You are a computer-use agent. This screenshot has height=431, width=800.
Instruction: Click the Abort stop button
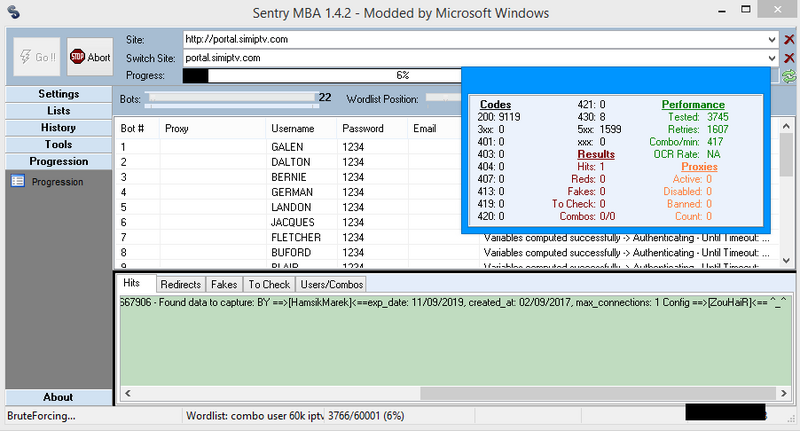point(90,57)
